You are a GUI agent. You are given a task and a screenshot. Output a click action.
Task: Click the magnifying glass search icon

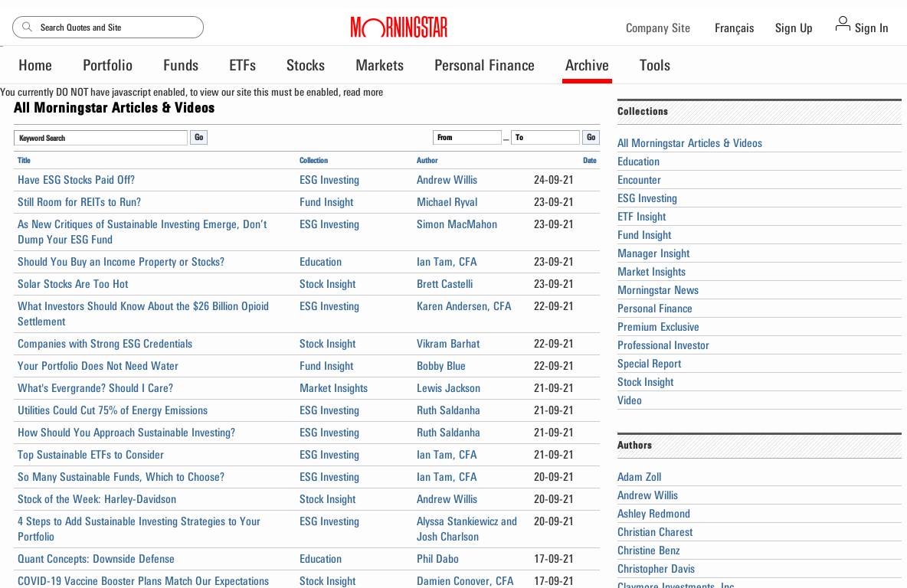pos(28,28)
